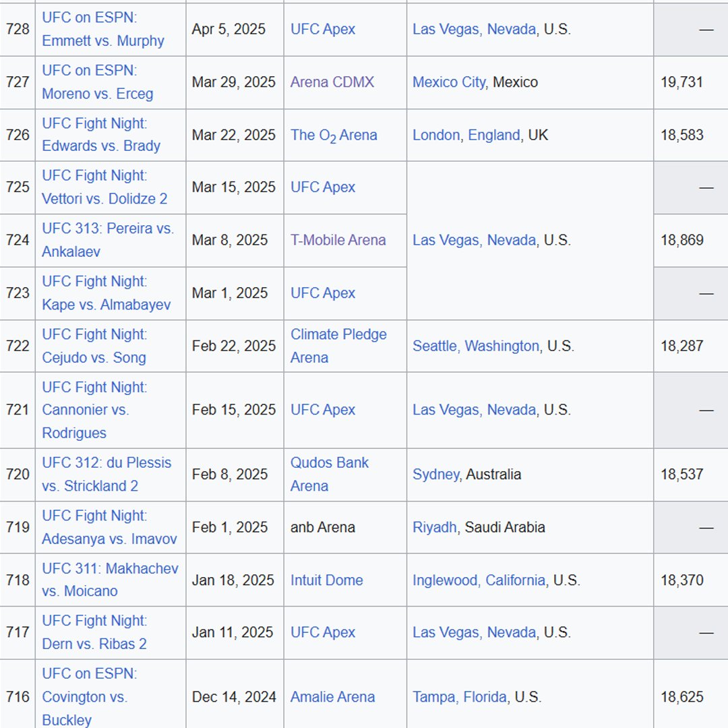Screen dimensions: 728x728
Task: Open UFC Fight Night: Cannonier vs. Rodrigues
Action: click(95, 410)
